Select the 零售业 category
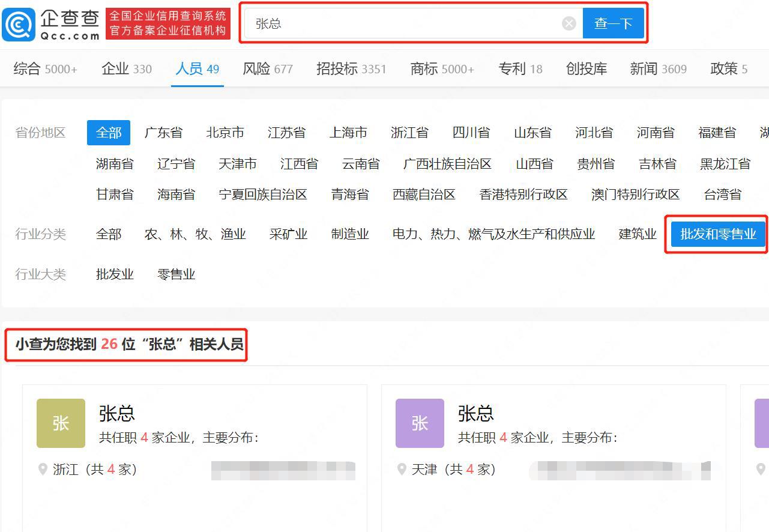 pos(176,274)
